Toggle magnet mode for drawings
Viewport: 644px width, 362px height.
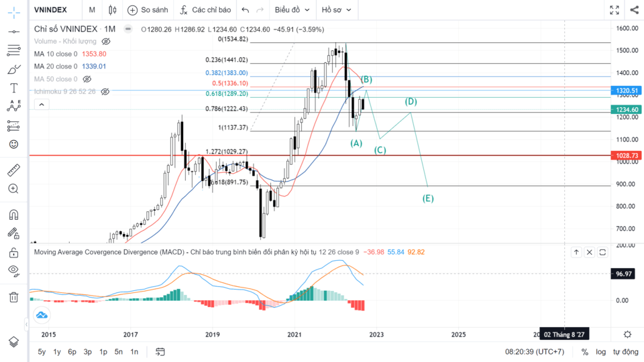[13, 215]
